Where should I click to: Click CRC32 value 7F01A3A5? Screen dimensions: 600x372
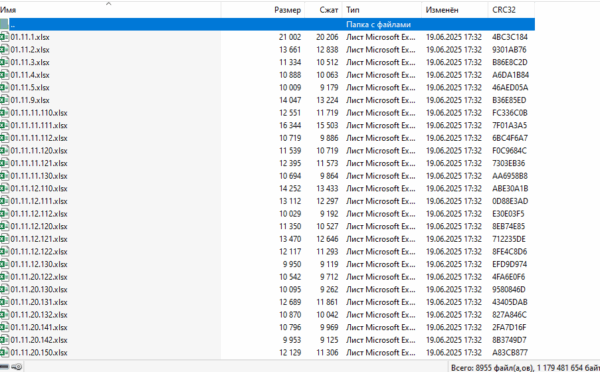(510, 126)
